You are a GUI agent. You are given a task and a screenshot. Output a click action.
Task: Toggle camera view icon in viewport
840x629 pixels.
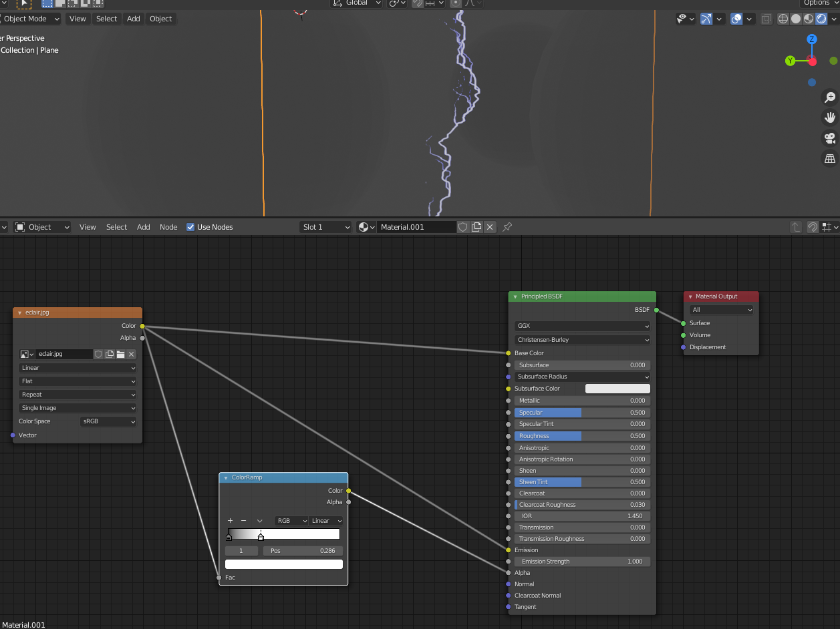click(830, 138)
